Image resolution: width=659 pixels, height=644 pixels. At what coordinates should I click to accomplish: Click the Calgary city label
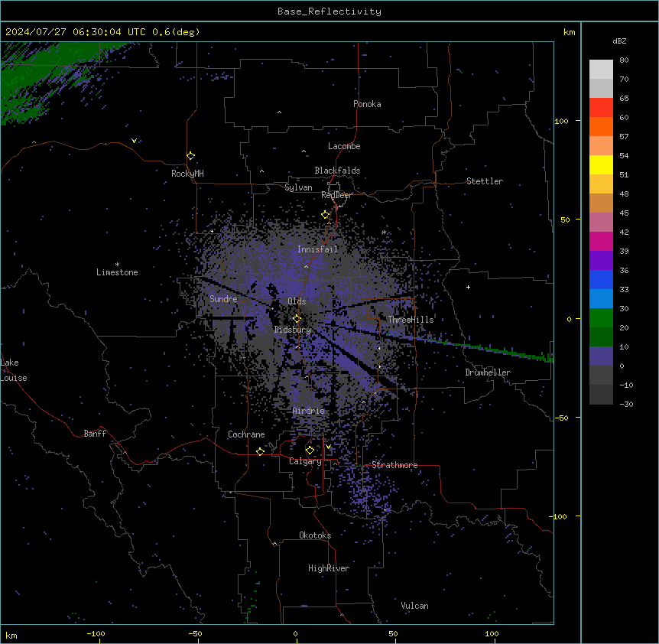coord(305,461)
